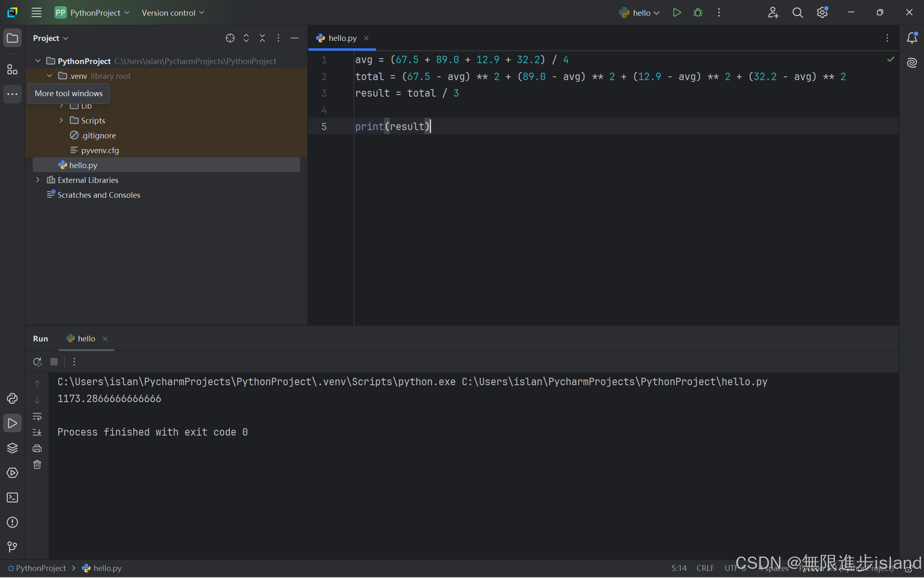Toggle scroll to end in console
The image size is (924, 578).
click(x=37, y=432)
